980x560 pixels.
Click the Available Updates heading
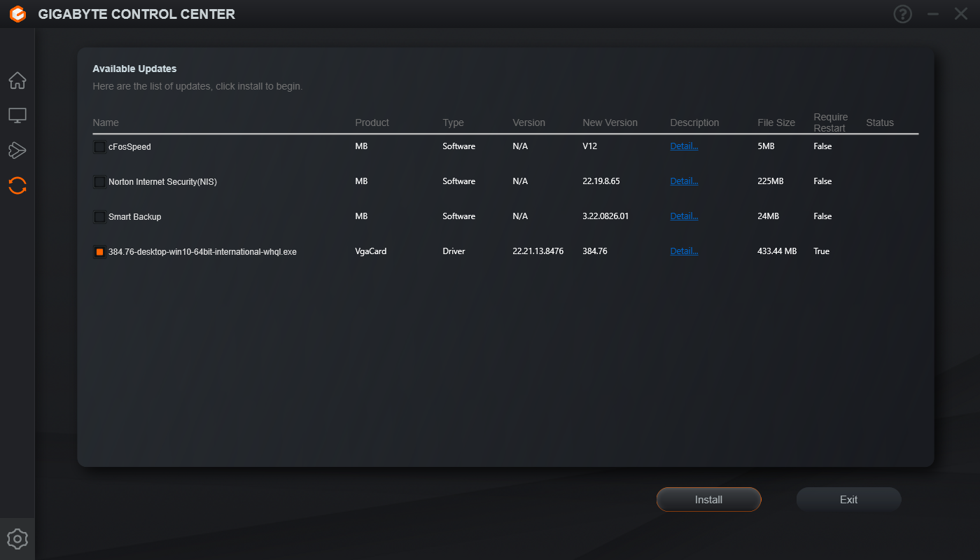coord(134,69)
